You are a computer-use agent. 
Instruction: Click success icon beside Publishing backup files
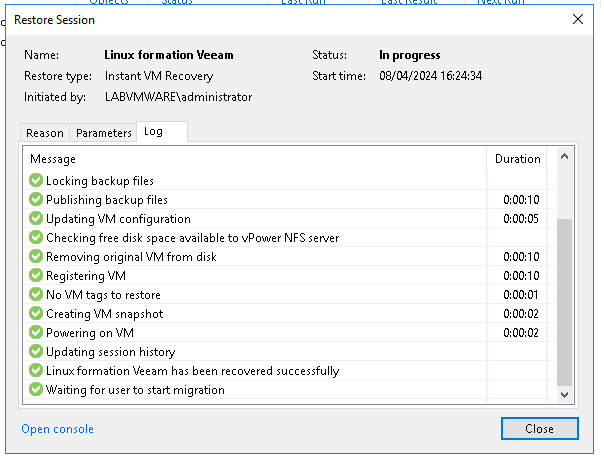pos(36,199)
